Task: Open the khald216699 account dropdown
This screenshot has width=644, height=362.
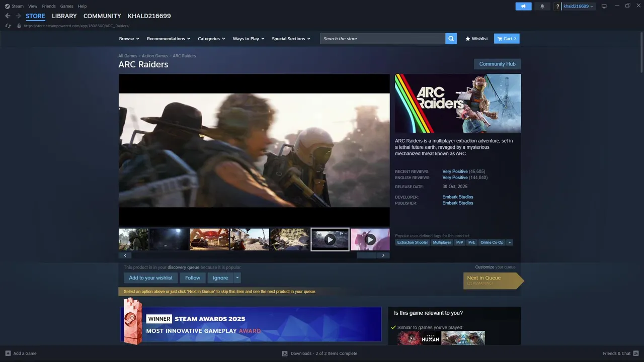Action: pos(578,7)
